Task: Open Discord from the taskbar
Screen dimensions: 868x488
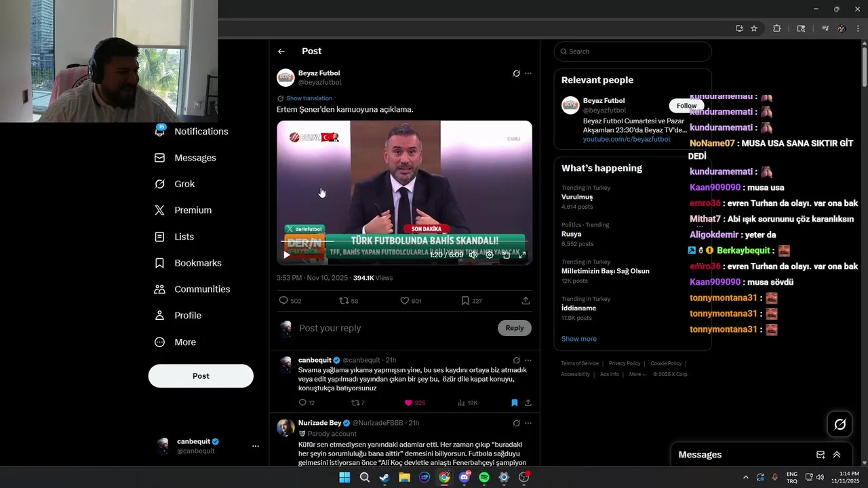Action: [x=465, y=477]
